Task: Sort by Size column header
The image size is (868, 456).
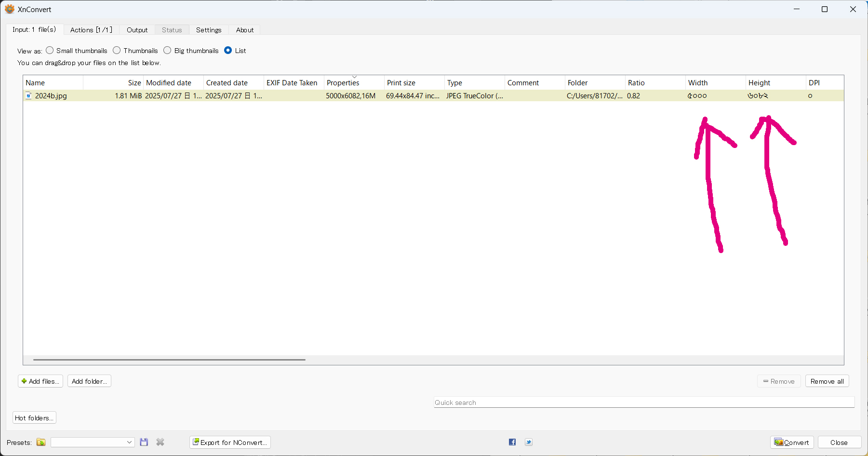Action: tap(113, 82)
